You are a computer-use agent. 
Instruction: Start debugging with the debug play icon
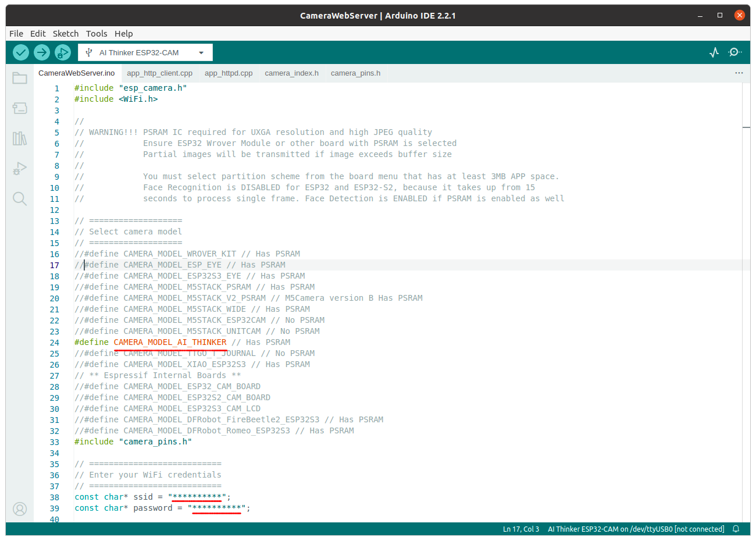click(63, 52)
